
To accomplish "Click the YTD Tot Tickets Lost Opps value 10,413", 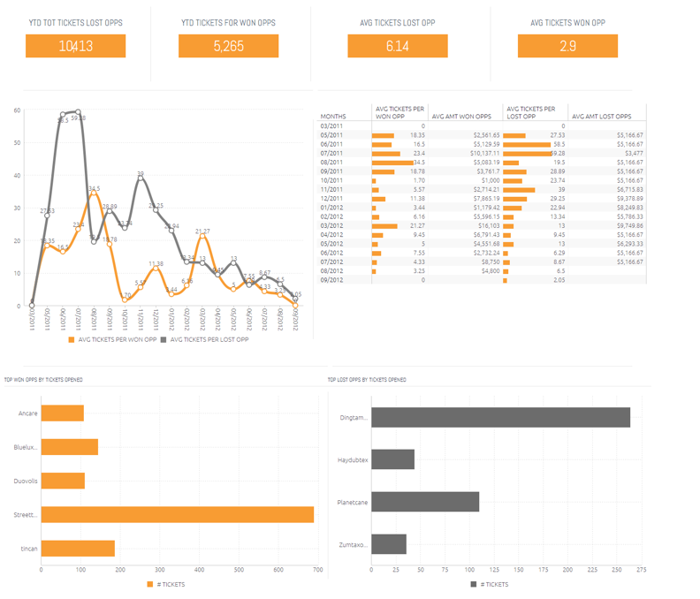I will click(75, 46).
